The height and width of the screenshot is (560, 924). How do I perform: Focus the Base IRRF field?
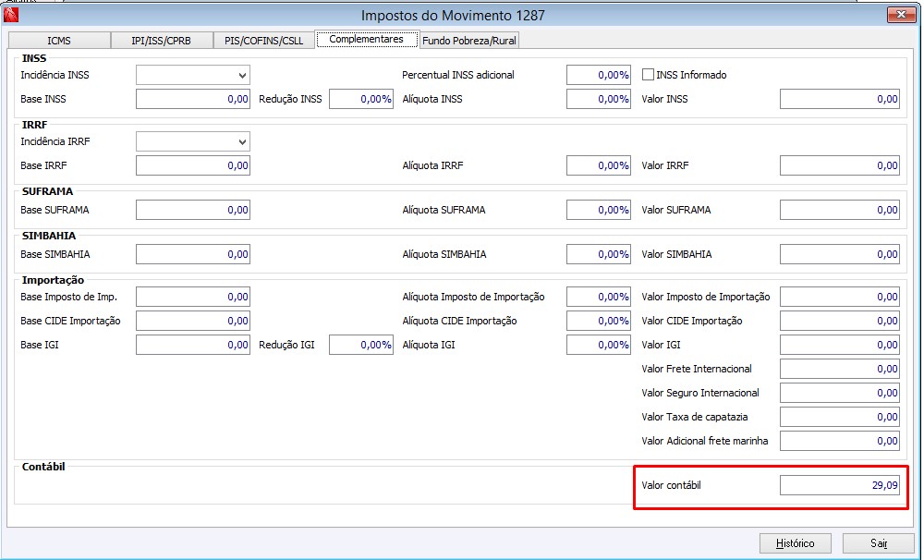click(x=193, y=166)
